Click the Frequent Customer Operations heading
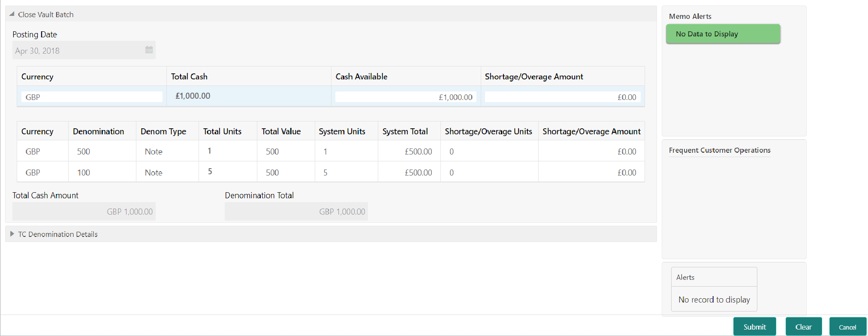This screenshot has height=336, width=868. click(x=720, y=150)
